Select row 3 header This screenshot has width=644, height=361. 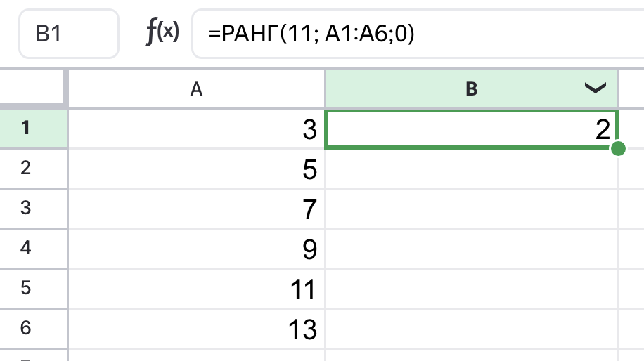coord(27,209)
